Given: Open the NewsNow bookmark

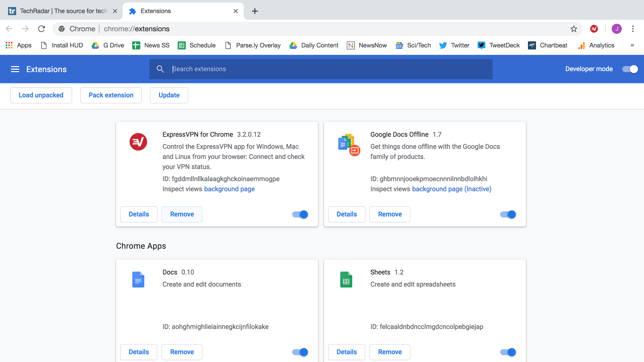Looking at the screenshot, I should tap(367, 45).
